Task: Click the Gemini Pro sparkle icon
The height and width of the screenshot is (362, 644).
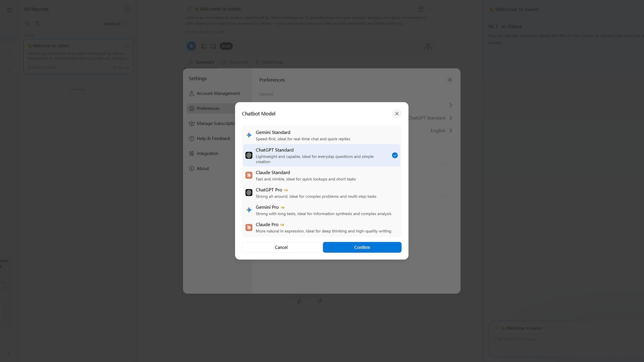Action: coord(249,210)
